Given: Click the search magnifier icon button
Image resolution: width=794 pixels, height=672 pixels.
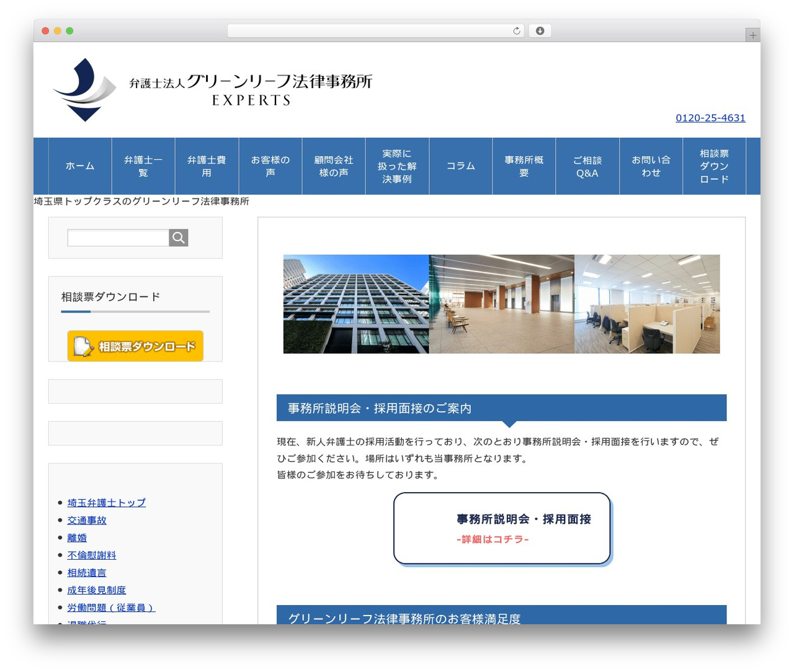Looking at the screenshot, I should pos(178,237).
